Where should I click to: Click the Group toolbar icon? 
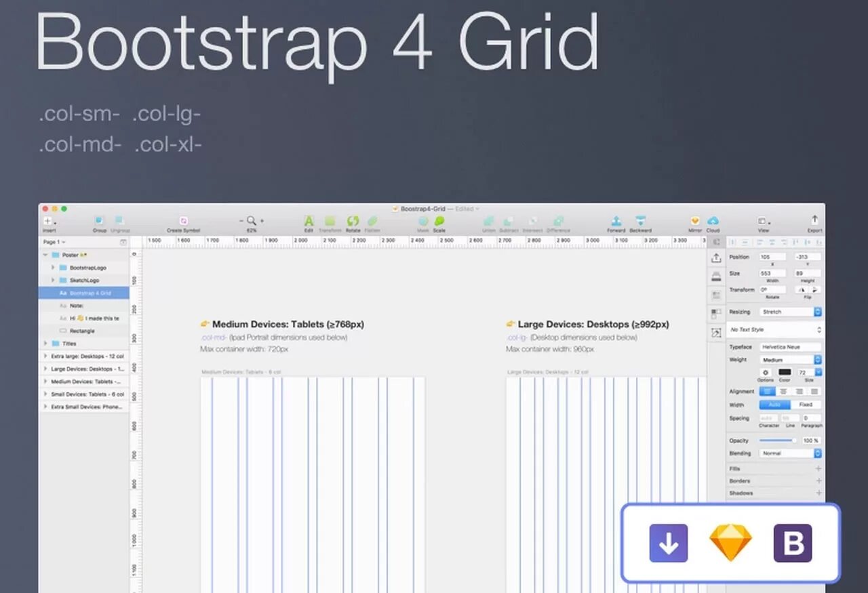(x=99, y=221)
